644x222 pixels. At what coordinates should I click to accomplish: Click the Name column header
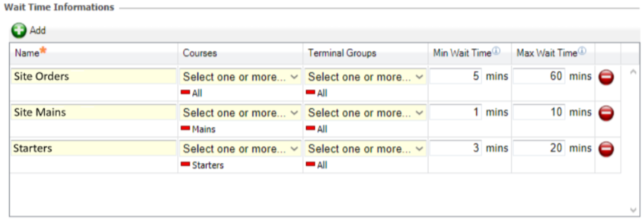coord(27,53)
